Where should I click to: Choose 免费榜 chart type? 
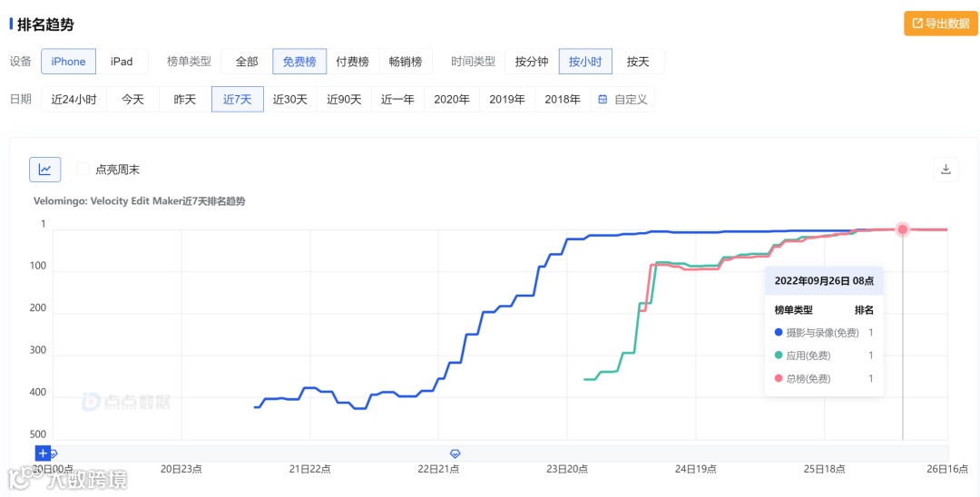(x=299, y=62)
